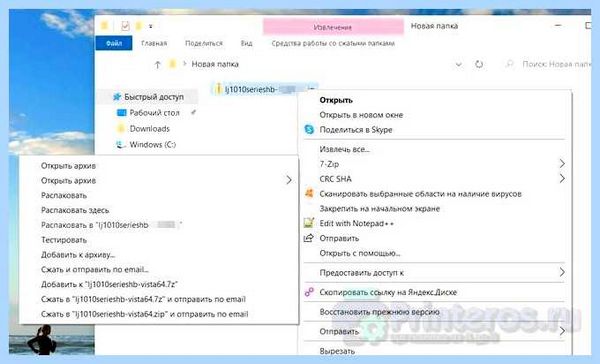Click the Рабочий стол desktop icon

pos(121,113)
